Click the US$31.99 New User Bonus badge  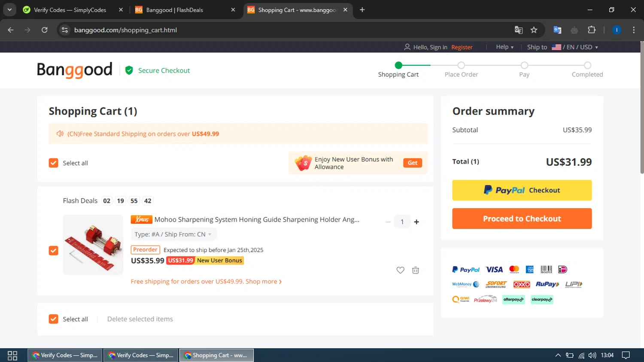tap(205, 261)
